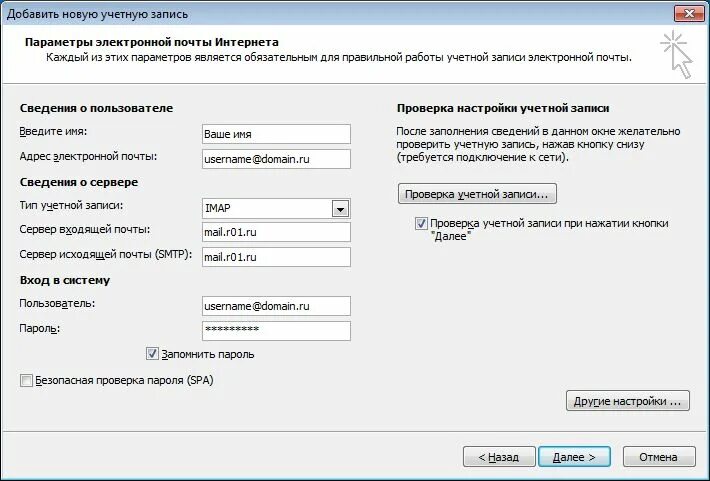Screen dimensions: 710x481
Task: Click the Добавить новую учетную запись title bar
Action: (x=300, y=13)
